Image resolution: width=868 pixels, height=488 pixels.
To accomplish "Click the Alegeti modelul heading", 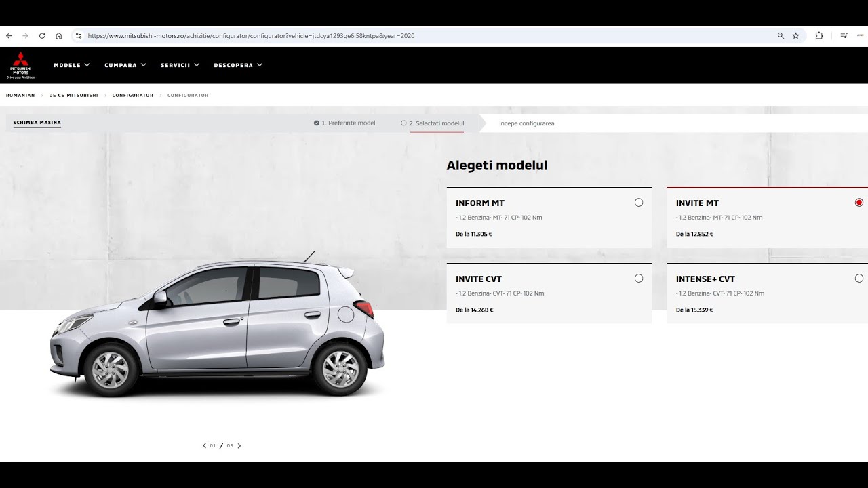I will (x=497, y=165).
